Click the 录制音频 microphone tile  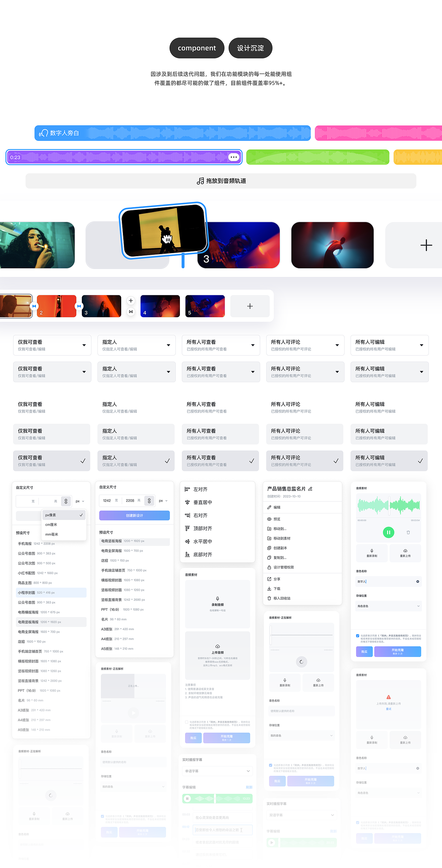click(x=218, y=604)
